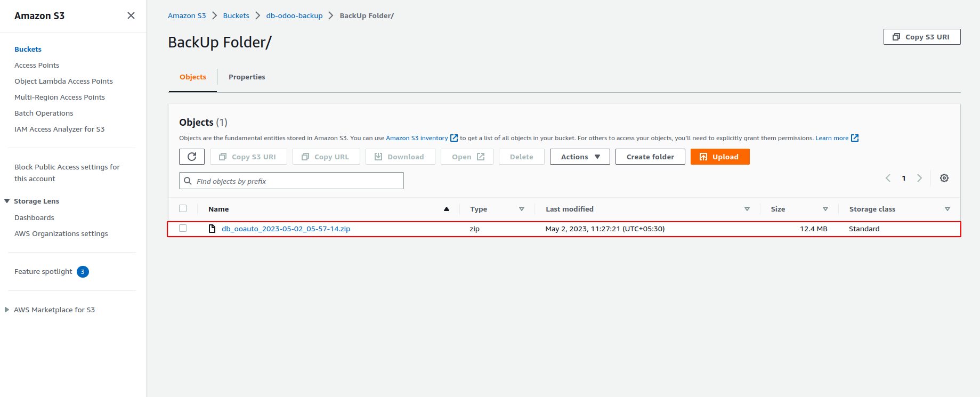980x397 pixels.
Task: Click the previous page arrow
Action: coord(888,178)
